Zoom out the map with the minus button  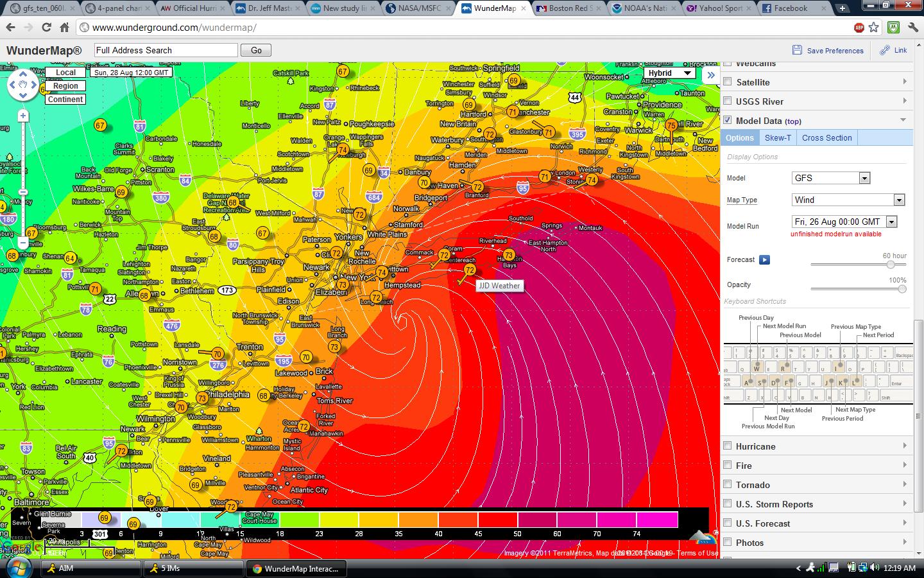[x=23, y=243]
